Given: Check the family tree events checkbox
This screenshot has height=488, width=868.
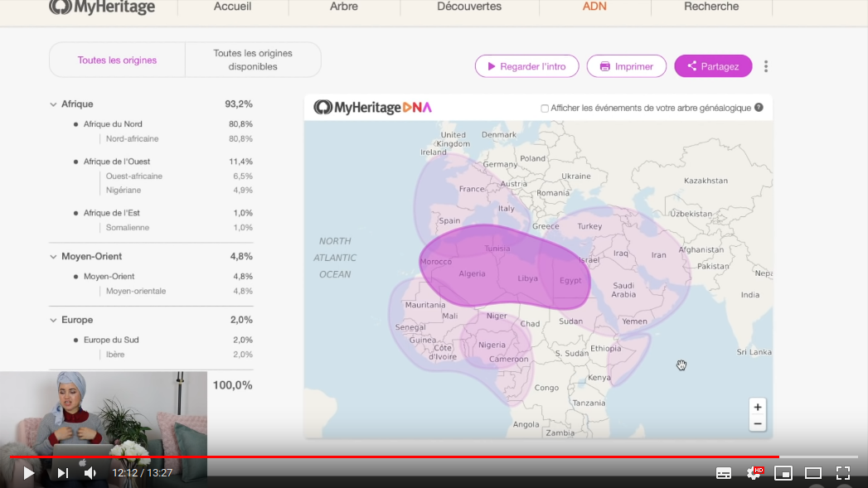Looking at the screenshot, I should coord(545,108).
